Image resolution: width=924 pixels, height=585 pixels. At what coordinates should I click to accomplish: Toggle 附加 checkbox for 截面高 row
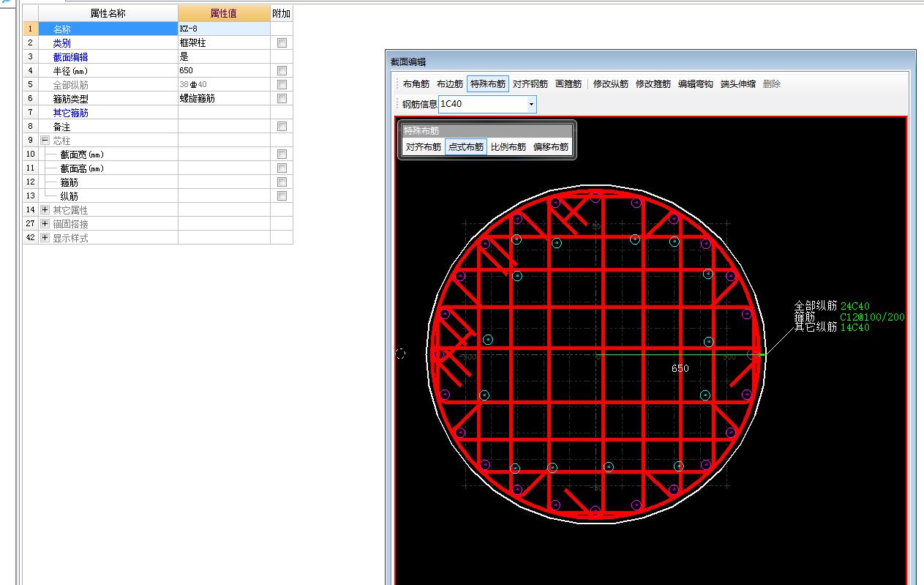tap(282, 168)
